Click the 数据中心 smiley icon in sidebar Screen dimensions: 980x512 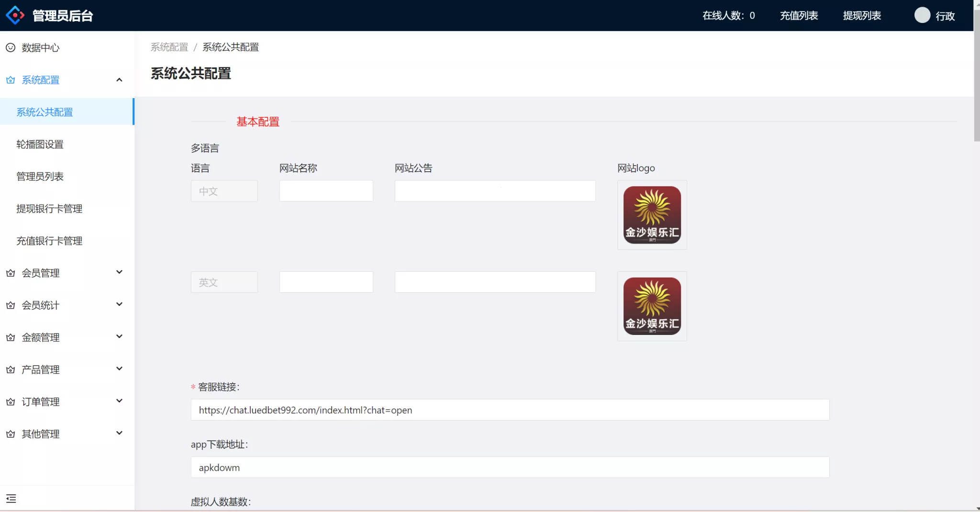(11, 47)
